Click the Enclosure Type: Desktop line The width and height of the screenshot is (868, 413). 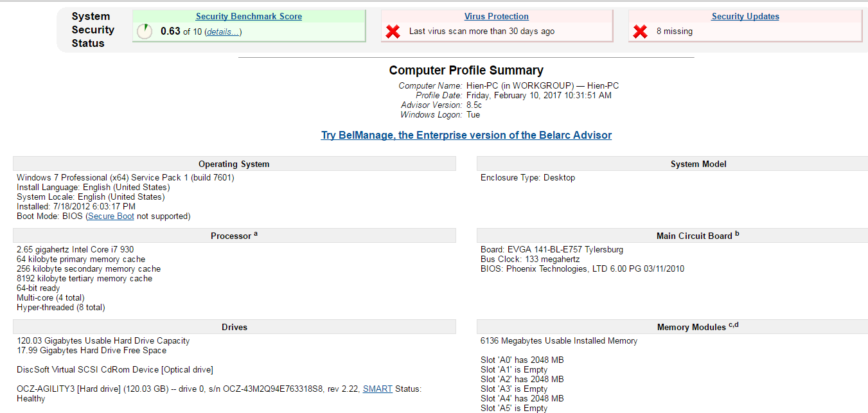[527, 178]
